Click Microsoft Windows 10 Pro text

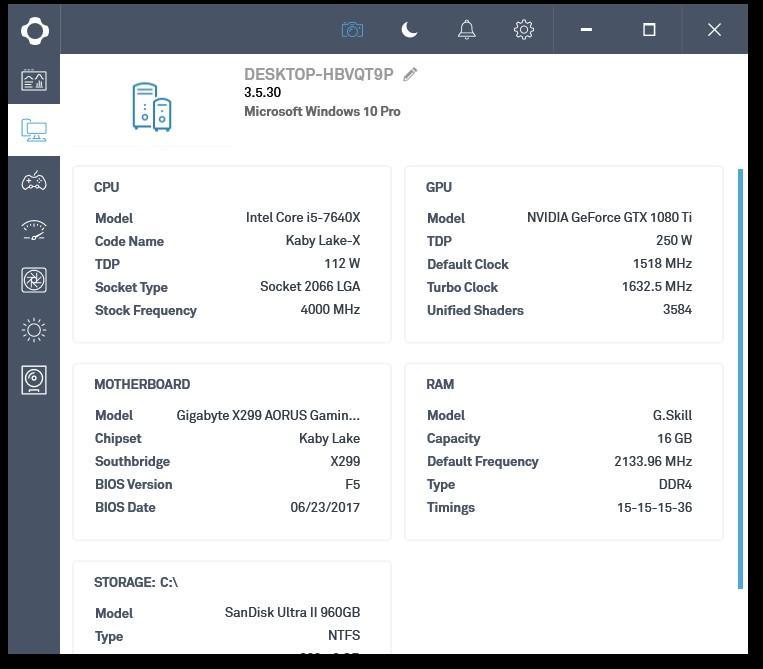click(322, 111)
